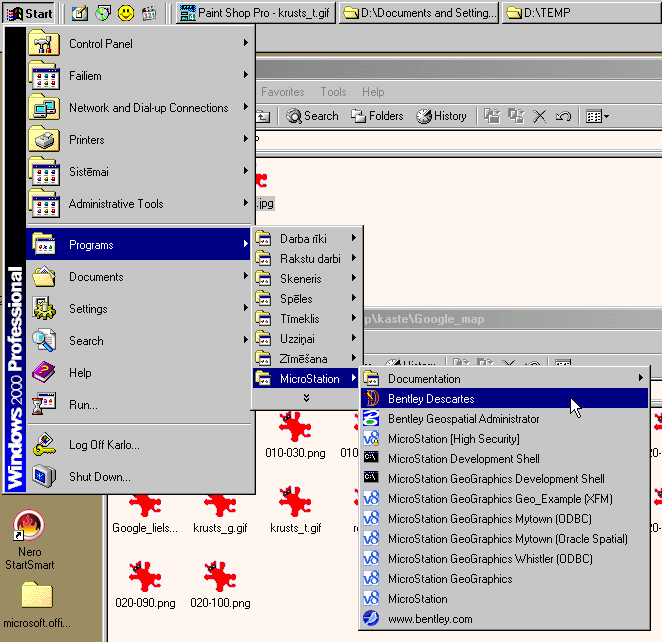Open MicroStation GeoGraphics Mytown (ODBC)

505,519
